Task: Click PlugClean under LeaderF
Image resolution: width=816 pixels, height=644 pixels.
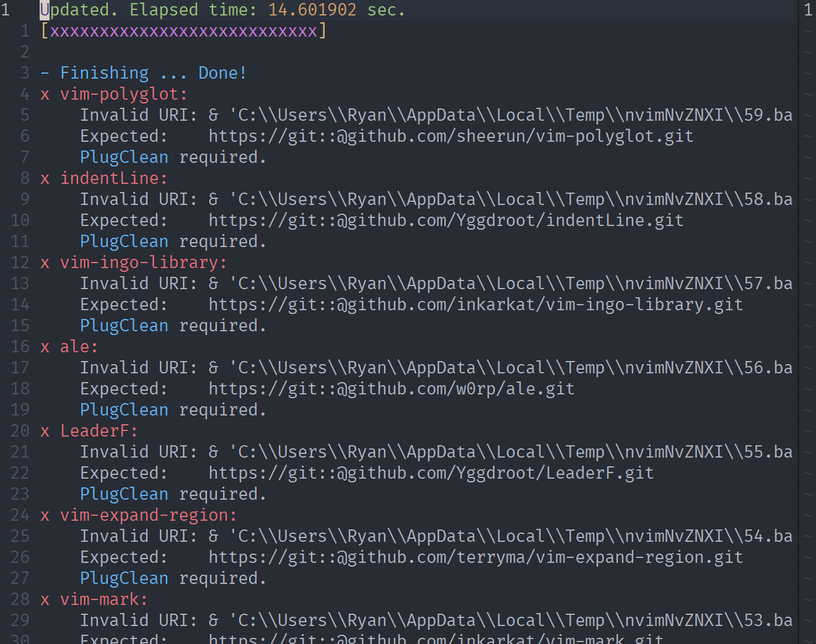Action: tap(124, 494)
